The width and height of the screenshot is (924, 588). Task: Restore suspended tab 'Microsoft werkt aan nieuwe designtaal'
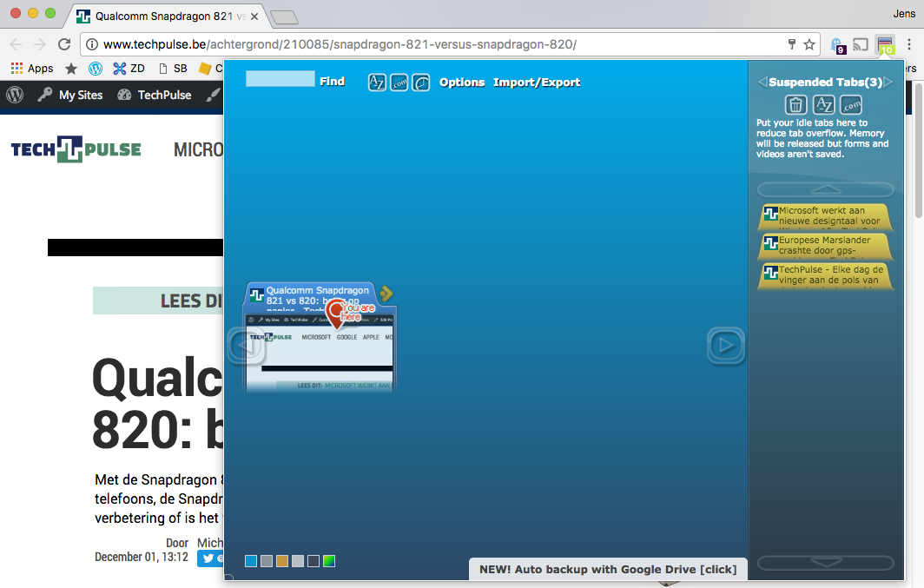[826, 216]
